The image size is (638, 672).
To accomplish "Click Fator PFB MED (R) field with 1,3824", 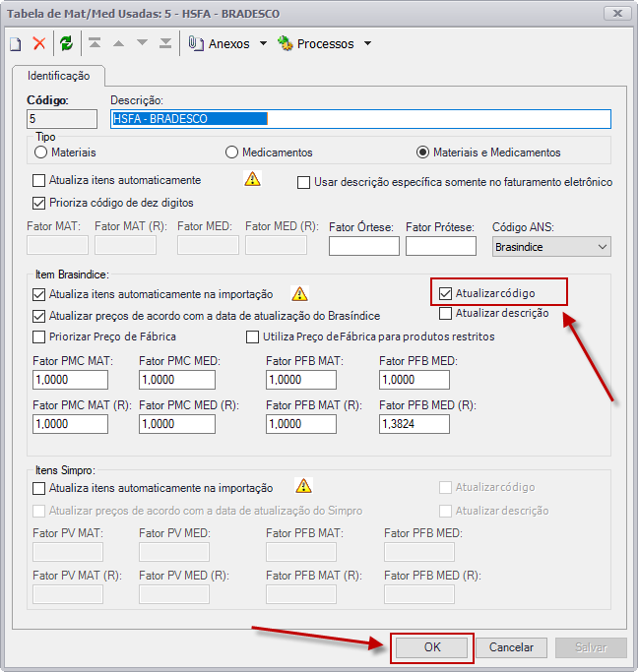I will coord(415,424).
